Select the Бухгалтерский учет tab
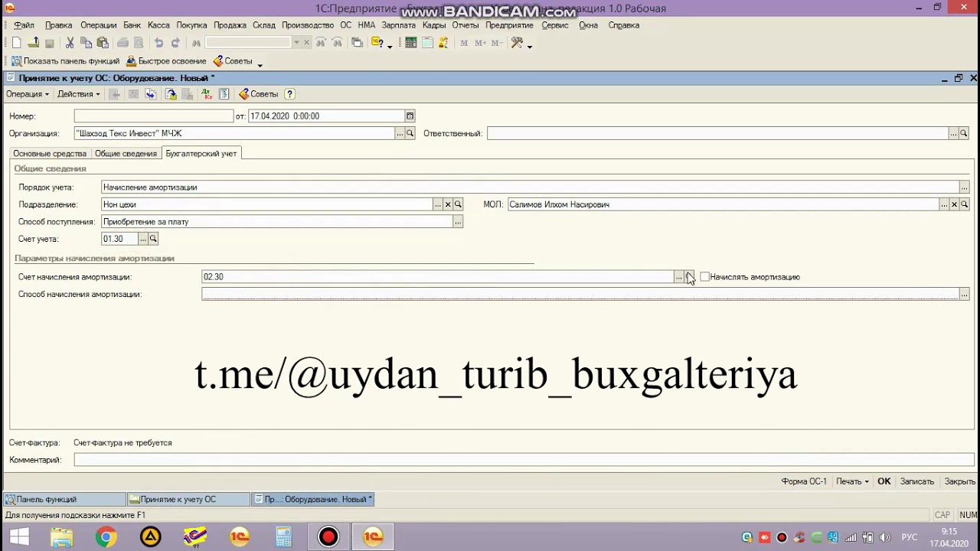 click(201, 154)
